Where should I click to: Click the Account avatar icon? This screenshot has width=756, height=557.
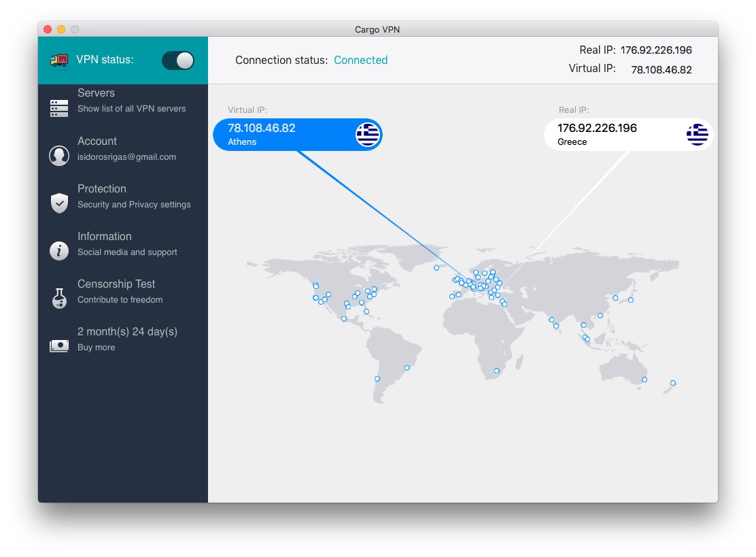59,156
